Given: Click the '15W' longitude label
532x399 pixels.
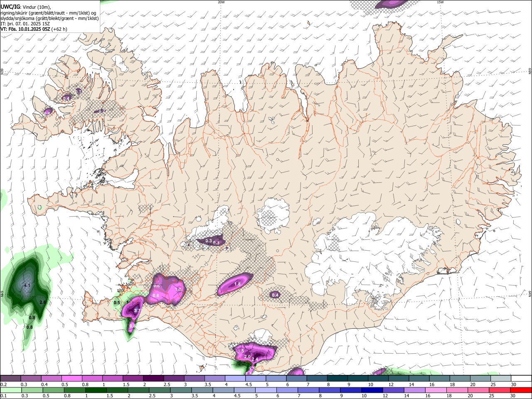Looking at the screenshot, I should pos(440,2).
